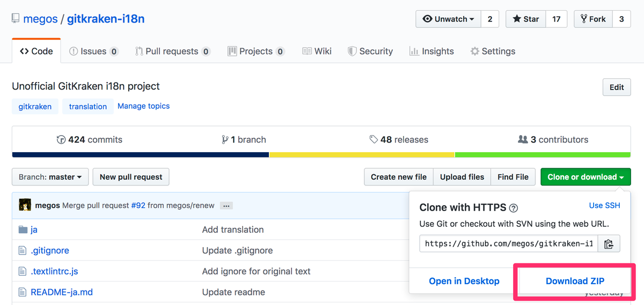Open the Wiki tab

click(x=317, y=51)
